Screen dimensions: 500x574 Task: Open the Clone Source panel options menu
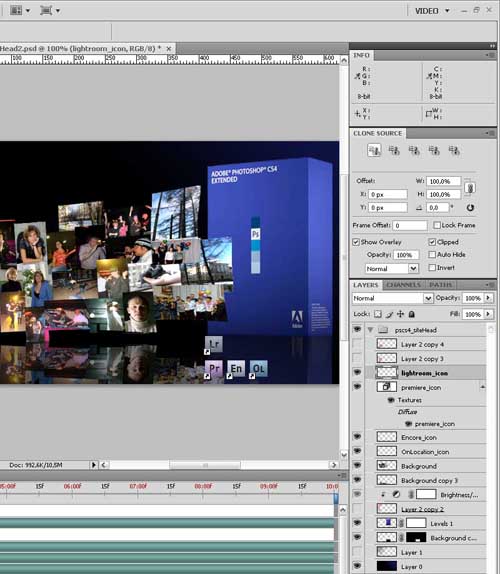pos(490,133)
